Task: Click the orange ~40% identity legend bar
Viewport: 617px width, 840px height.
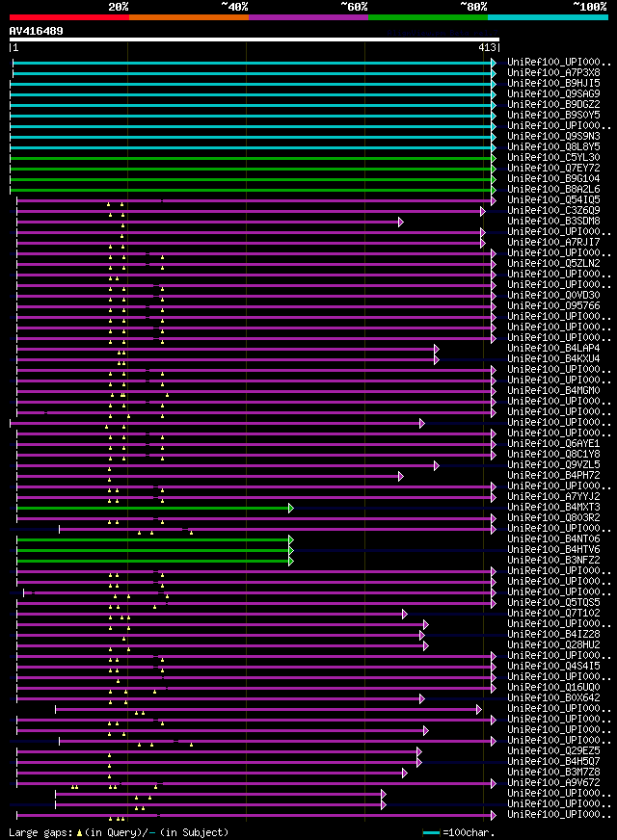Action: click(x=189, y=17)
